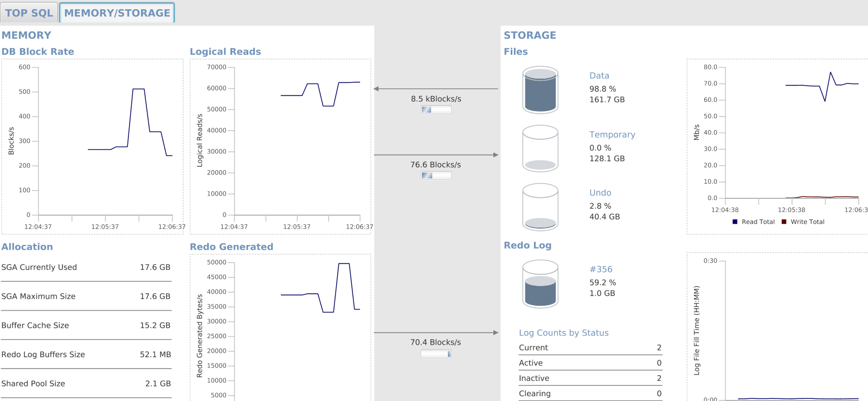The height and width of the screenshot is (401, 868).
Task: Open the Data tablespace link
Action: tap(599, 76)
